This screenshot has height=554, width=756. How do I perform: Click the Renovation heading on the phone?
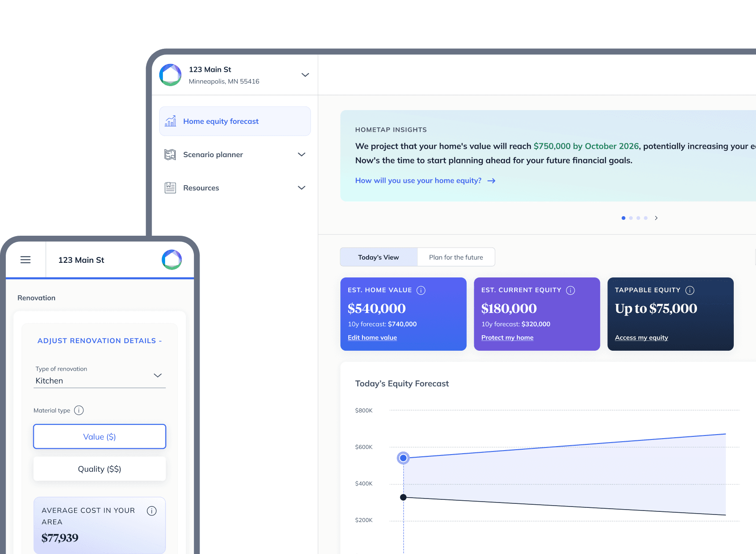point(36,298)
